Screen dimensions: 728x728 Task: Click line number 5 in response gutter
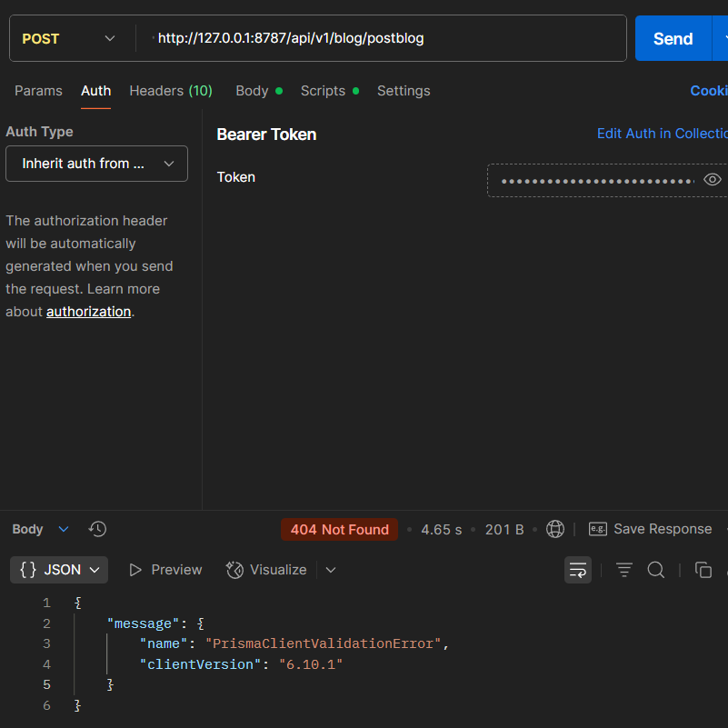point(46,684)
